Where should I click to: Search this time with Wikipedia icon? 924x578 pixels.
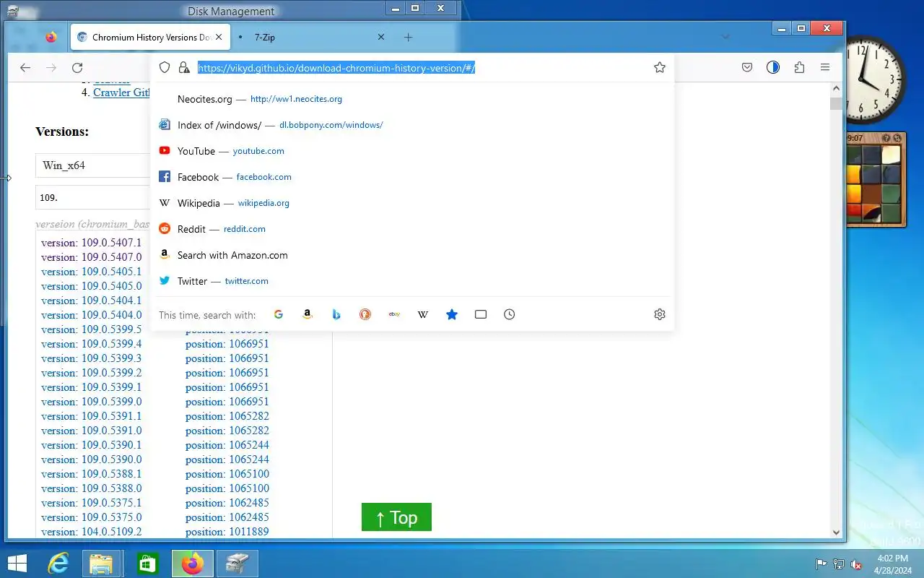point(423,314)
